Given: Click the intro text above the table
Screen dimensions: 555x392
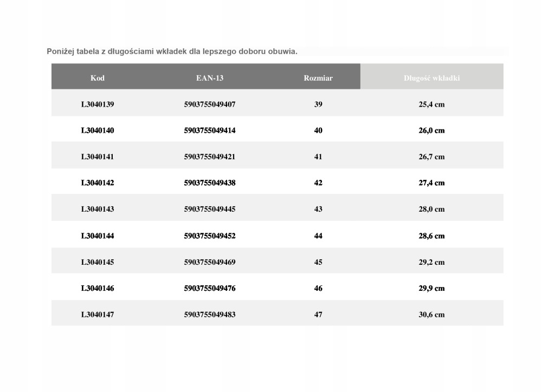Looking at the screenshot, I should (x=172, y=51).
